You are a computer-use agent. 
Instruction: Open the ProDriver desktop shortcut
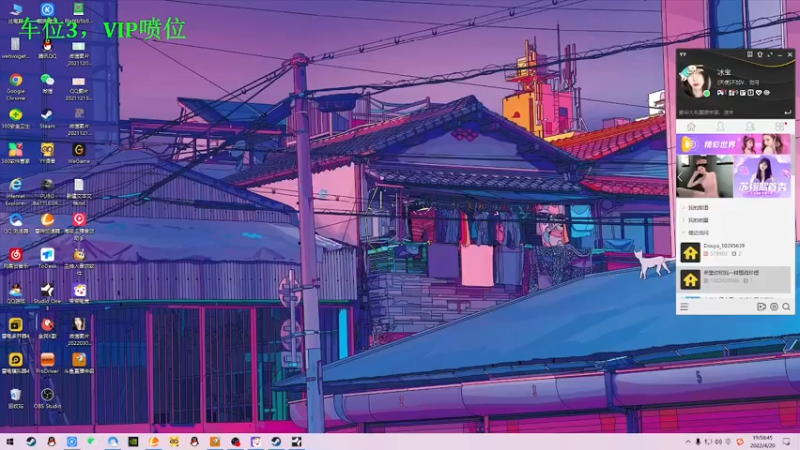click(x=47, y=363)
